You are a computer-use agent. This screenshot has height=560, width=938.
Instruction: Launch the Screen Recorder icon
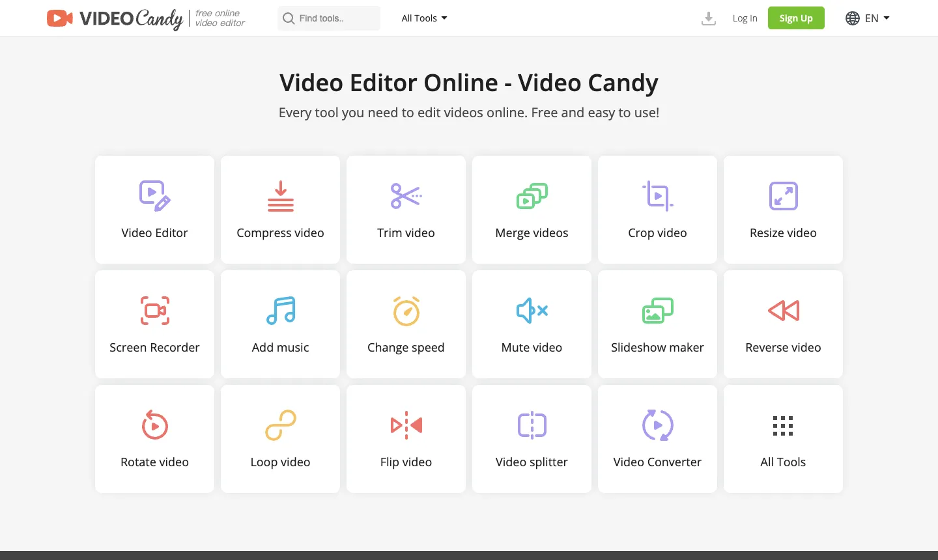(155, 311)
